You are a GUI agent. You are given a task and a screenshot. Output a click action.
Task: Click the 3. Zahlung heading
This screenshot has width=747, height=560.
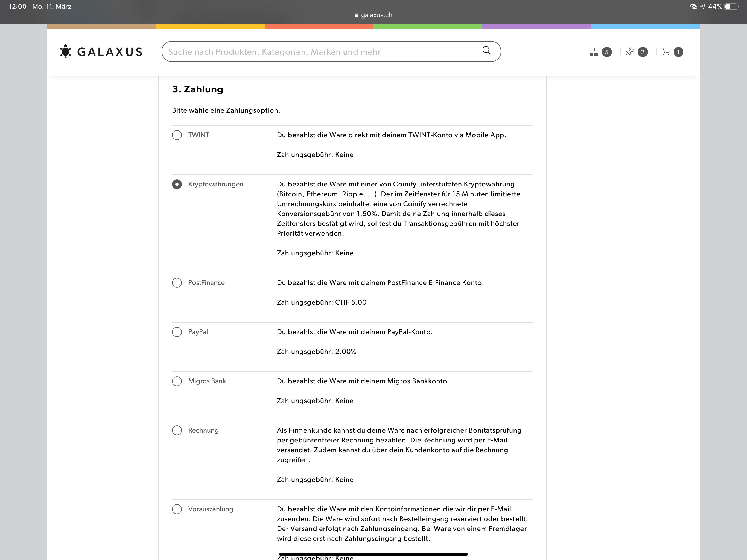[x=198, y=89]
